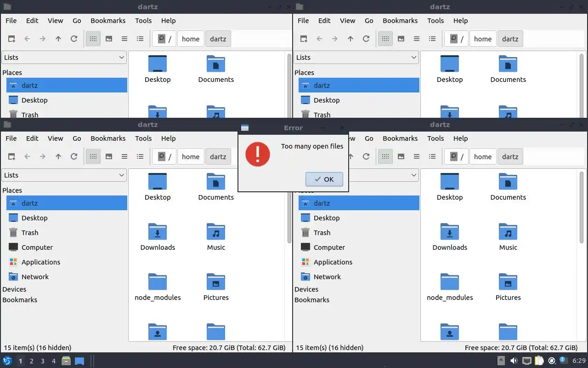The image size is (588, 368).
Task: Go up one folder in lower-left window
Action: point(58,157)
